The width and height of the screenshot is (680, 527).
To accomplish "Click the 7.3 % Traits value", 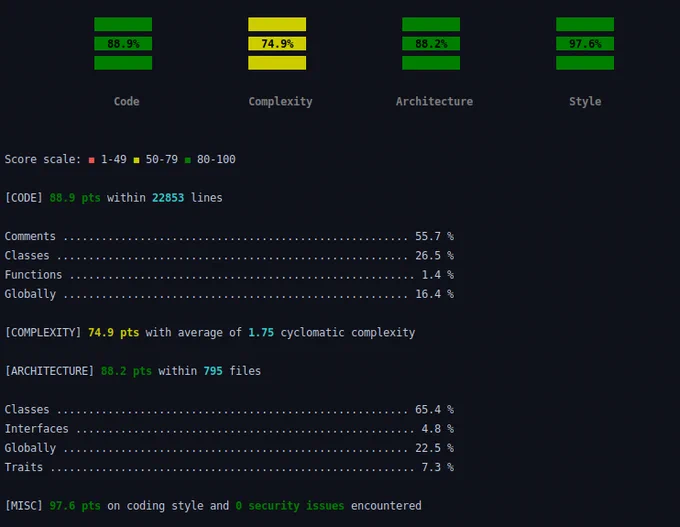I will click(438, 467).
